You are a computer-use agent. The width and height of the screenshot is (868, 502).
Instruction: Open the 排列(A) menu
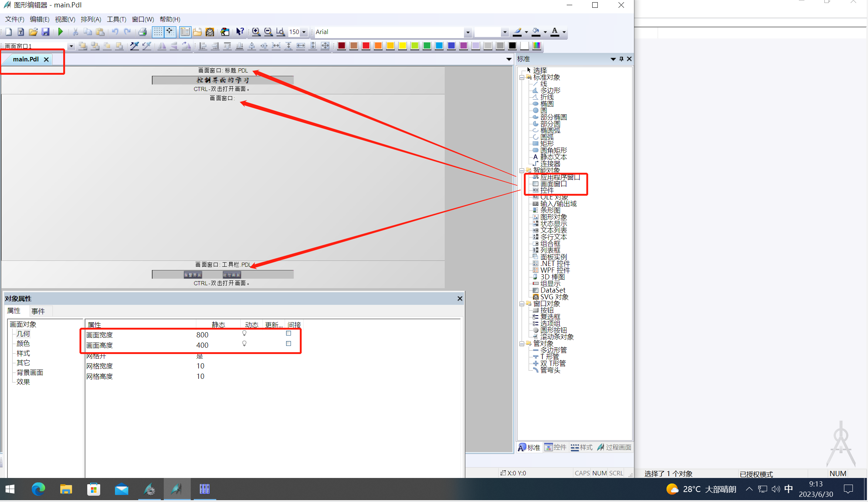(91, 19)
